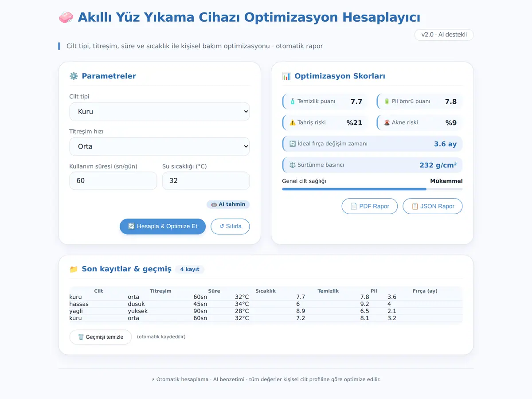Click the Fırça (ay) column header
This screenshot has height=399, width=532.
point(425,291)
